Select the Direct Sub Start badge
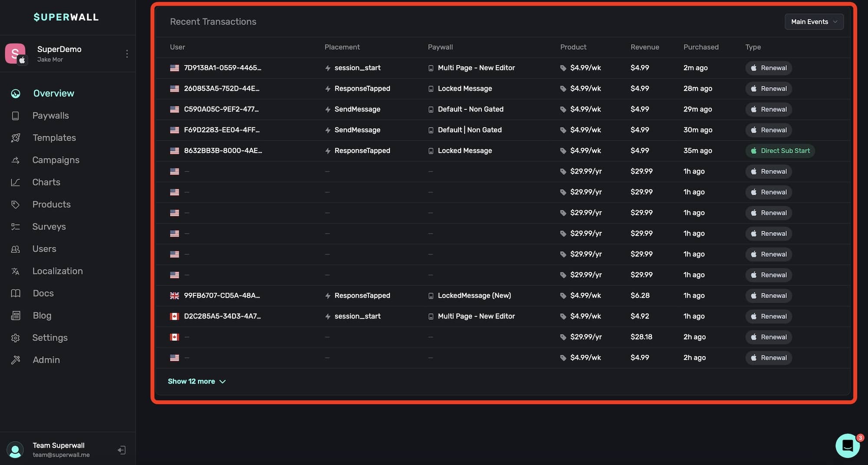Screen dimensions: 868x465 780,151
